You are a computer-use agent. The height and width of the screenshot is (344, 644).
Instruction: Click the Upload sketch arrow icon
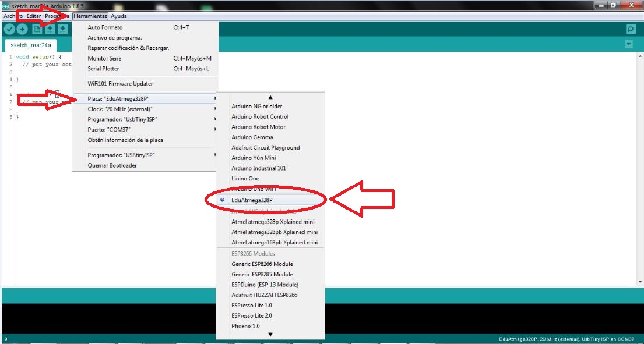(22, 29)
